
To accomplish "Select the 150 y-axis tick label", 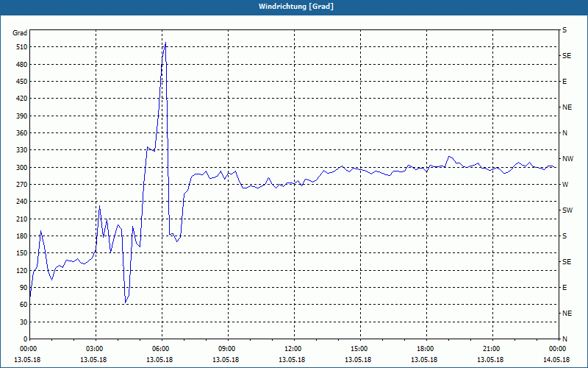I will pos(21,253).
